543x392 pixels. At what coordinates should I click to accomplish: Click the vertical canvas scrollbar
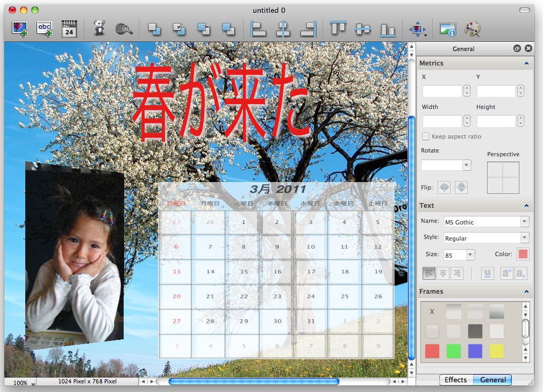pos(411,238)
